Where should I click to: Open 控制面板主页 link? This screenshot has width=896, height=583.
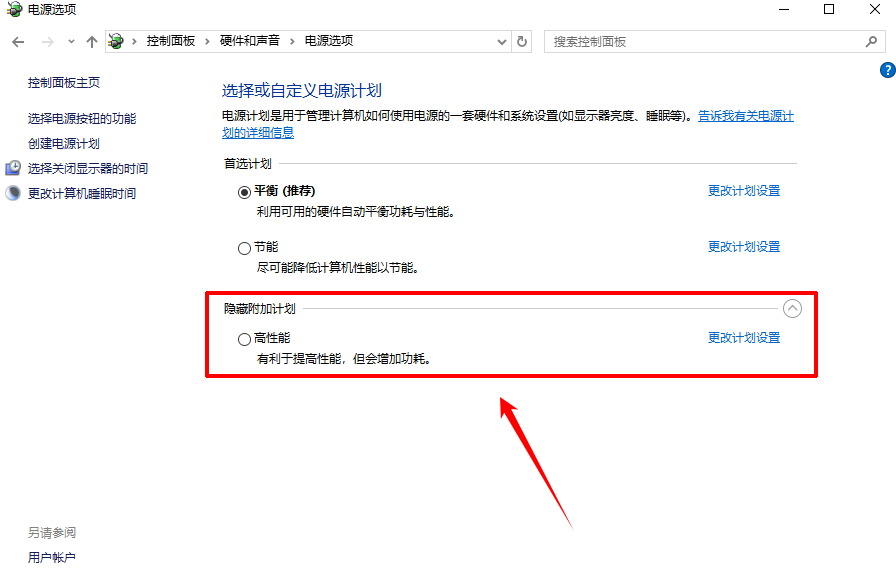pyautogui.click(x=64, y=83)
